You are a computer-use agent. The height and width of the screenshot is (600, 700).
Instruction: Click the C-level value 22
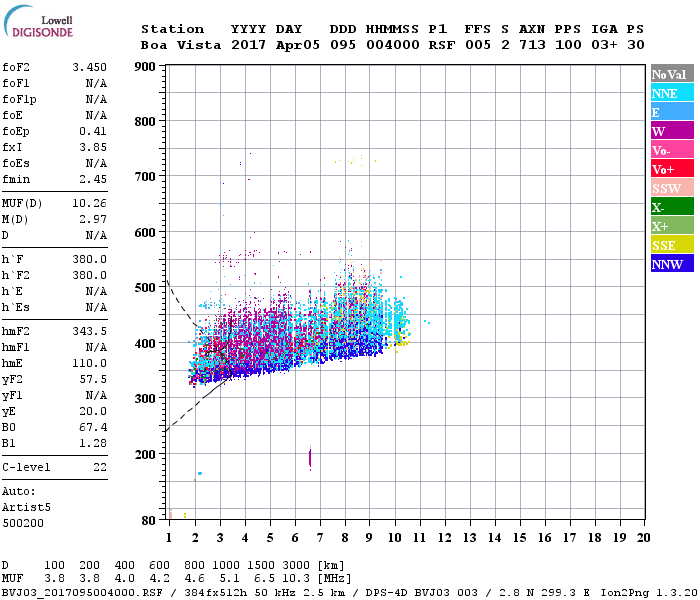click(100, 467)
